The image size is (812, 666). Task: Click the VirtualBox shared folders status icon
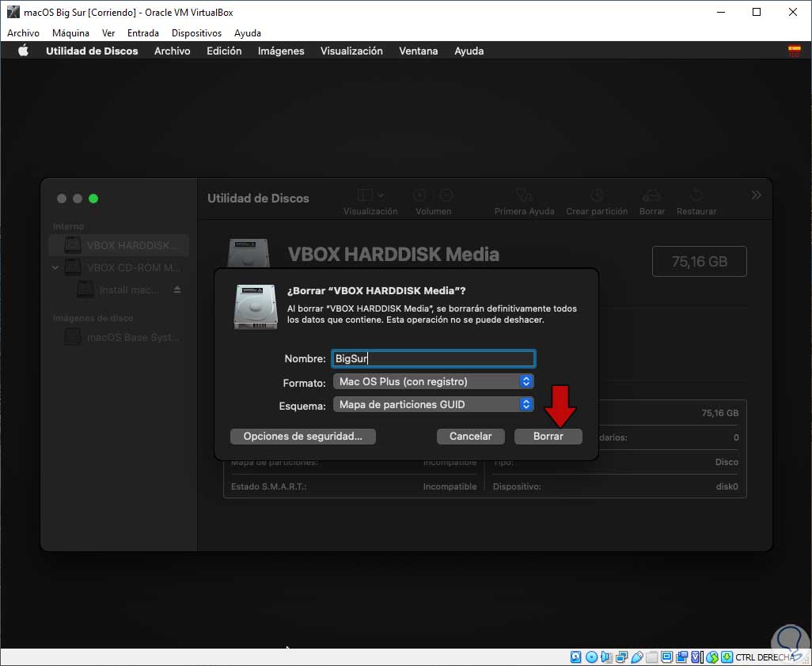pos(652,657)
